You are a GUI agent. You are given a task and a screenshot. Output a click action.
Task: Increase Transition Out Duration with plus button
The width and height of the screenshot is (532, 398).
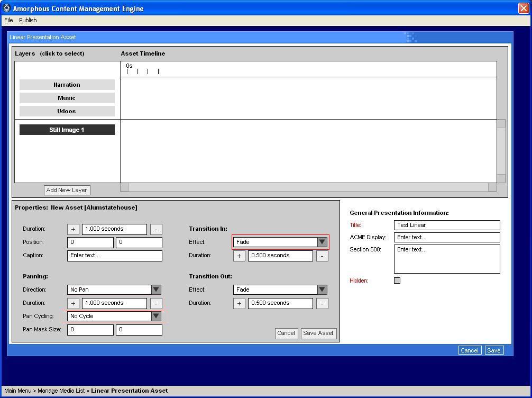pyautogui.click(x=239, y=303)
